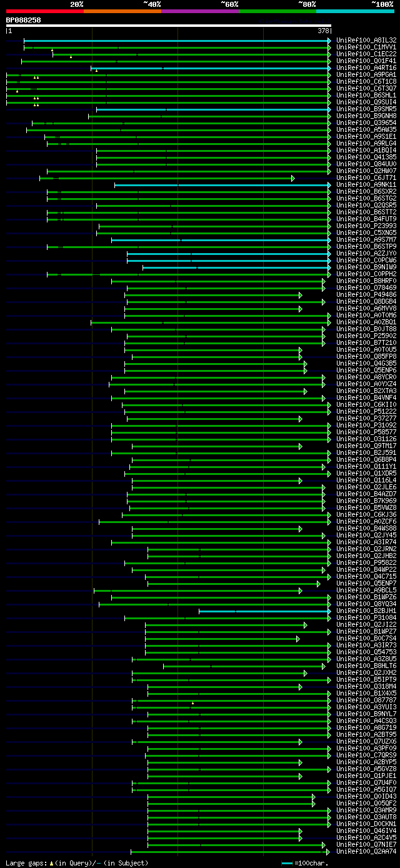Select the UniRef100_O87787 label
Image resolution: width=400 pixels, height=868 pixels.
pyautogui.click(x=366, y=700)
